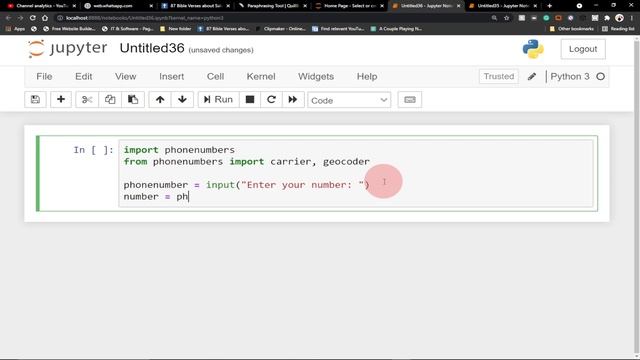This screenshot has height=360, width=640.
Task: Open the IT & Software bookmark
Action: click(128, 29)
